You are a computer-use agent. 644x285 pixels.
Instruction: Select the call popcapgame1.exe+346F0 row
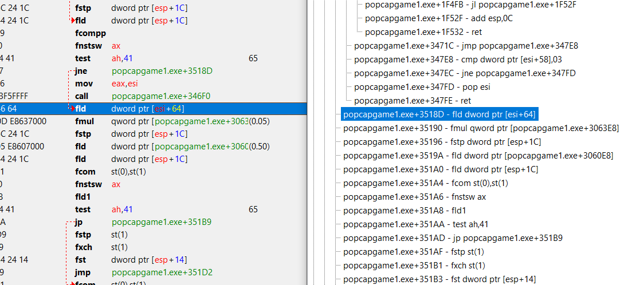153,96
